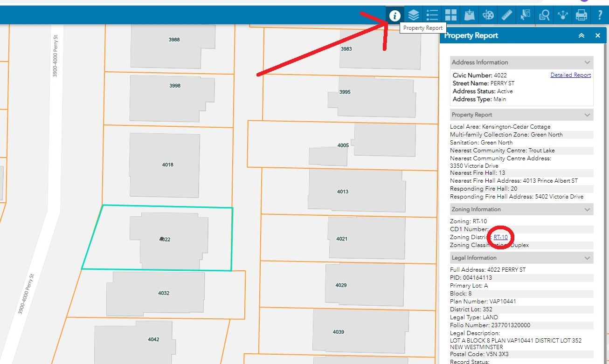Viewport: 609px width, 364px height.
Task: Collapse the Property Report section
Action: 588,114
